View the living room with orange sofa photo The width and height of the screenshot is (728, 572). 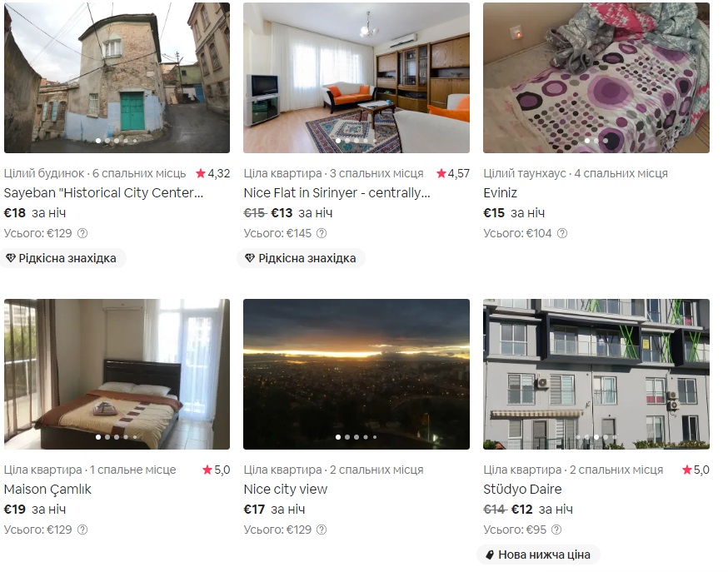(357, 77)
